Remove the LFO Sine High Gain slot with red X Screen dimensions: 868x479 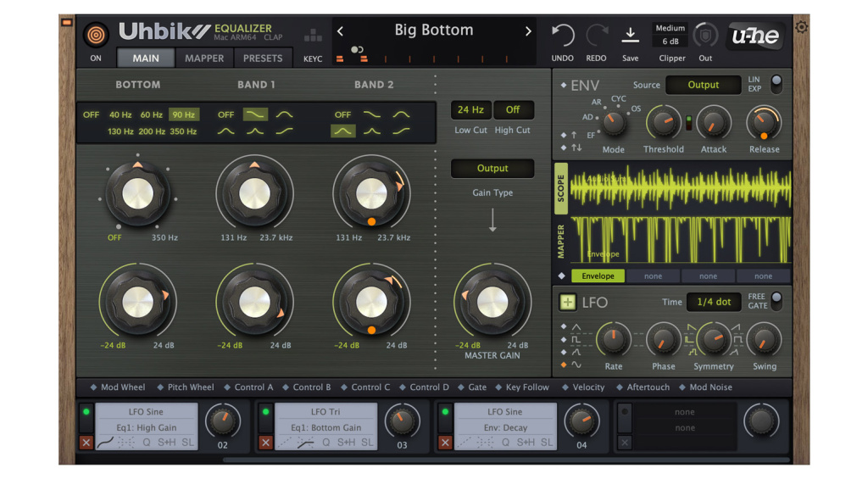tap(86, 443)
